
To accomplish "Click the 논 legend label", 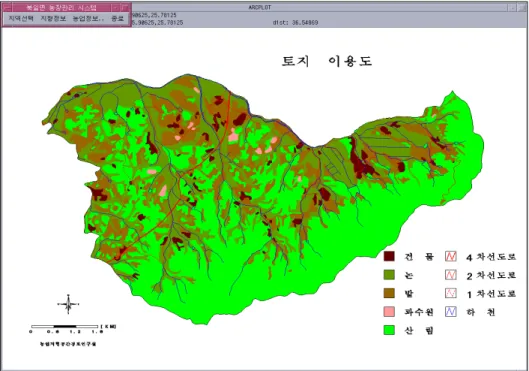I will (409, 276).
